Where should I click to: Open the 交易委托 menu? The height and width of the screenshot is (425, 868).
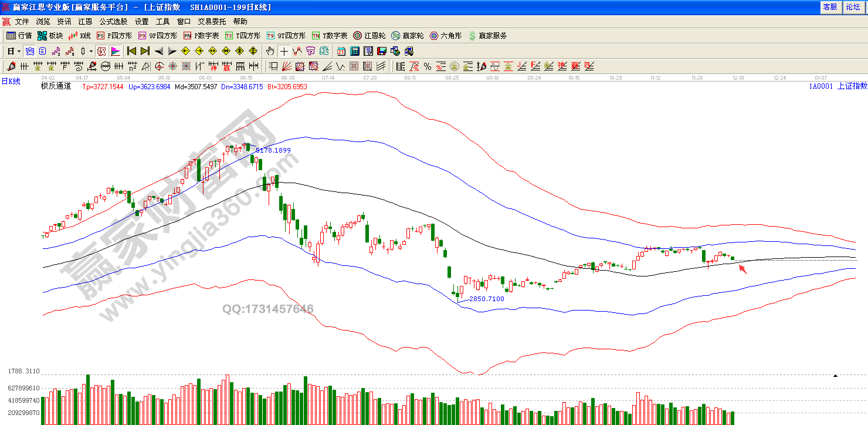coord(212,22)
